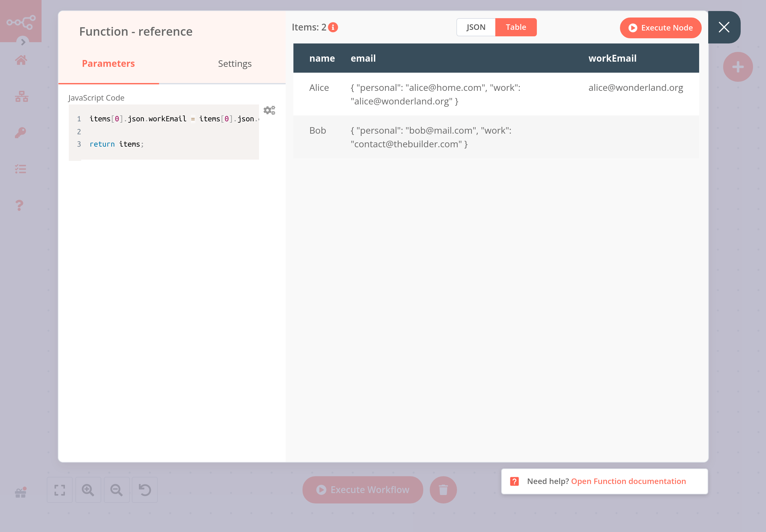Open Executions list icon in sidebar

[20, 169]
